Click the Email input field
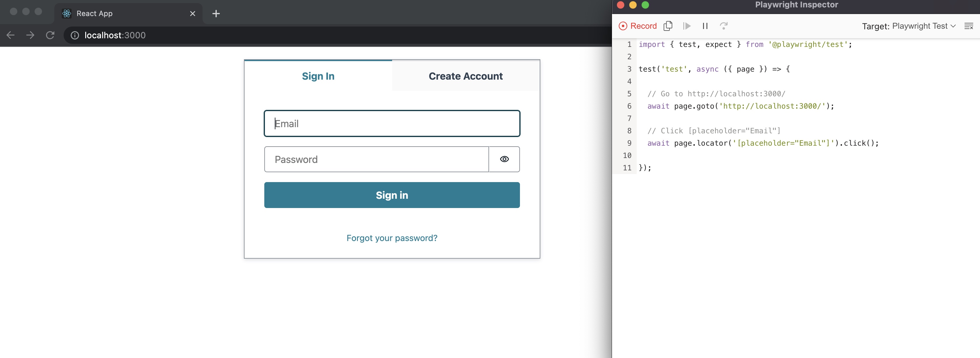Viewport: 980px width, 358px height. [392, 123]
